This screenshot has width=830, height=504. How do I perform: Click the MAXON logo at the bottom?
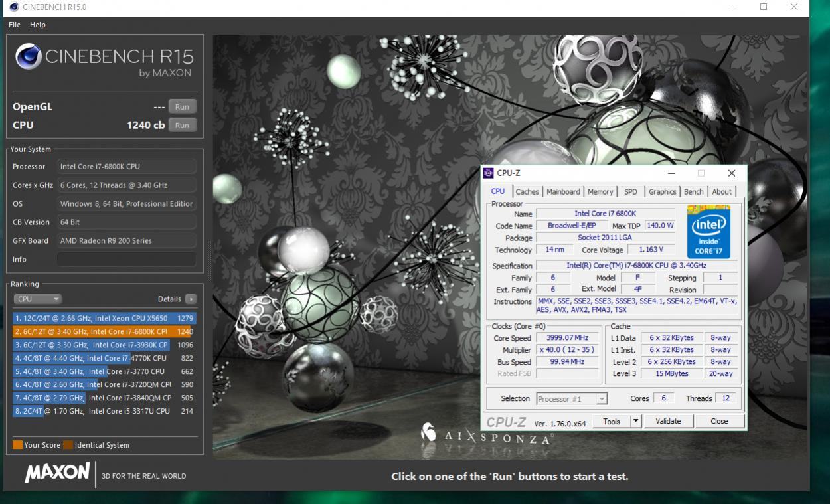[x=57, y=473]
